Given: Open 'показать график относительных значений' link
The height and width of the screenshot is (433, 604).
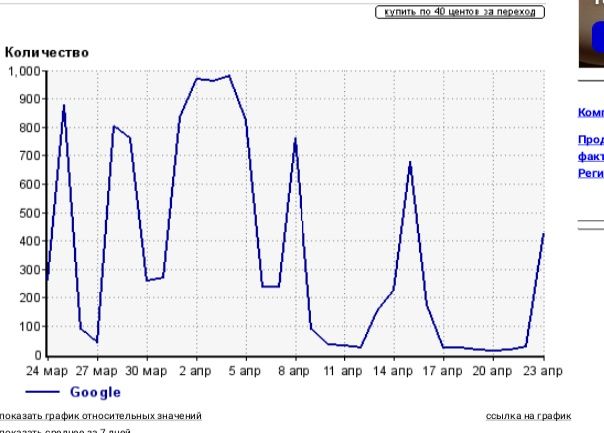Looking at the screenshot, I should [101, 416].
